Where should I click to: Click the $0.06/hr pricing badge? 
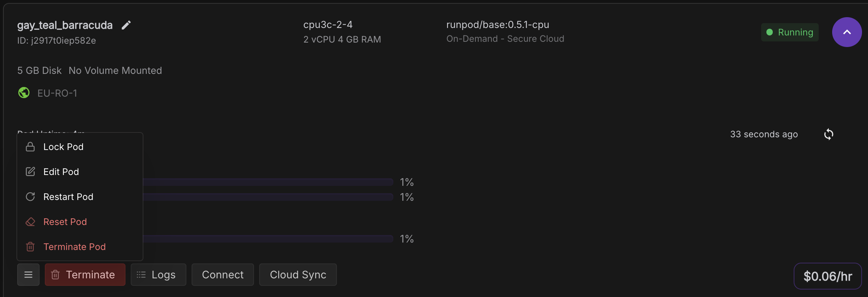click(828, 276)
